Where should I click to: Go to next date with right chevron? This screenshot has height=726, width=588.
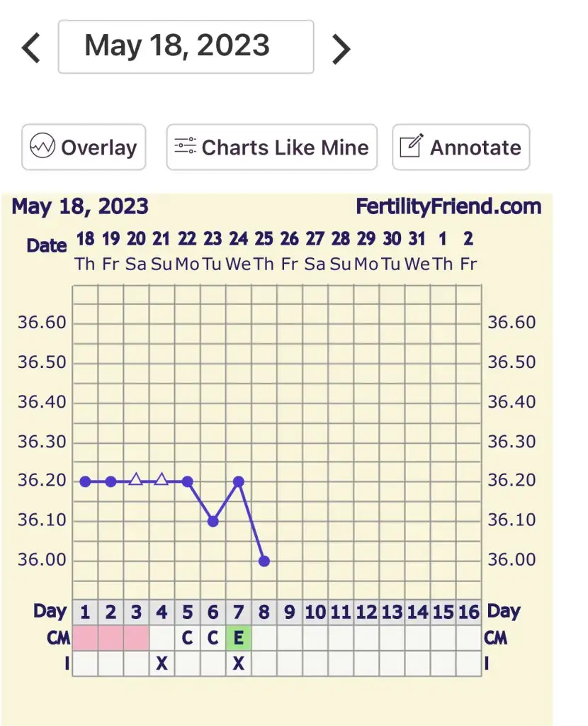tap(341, 48)
